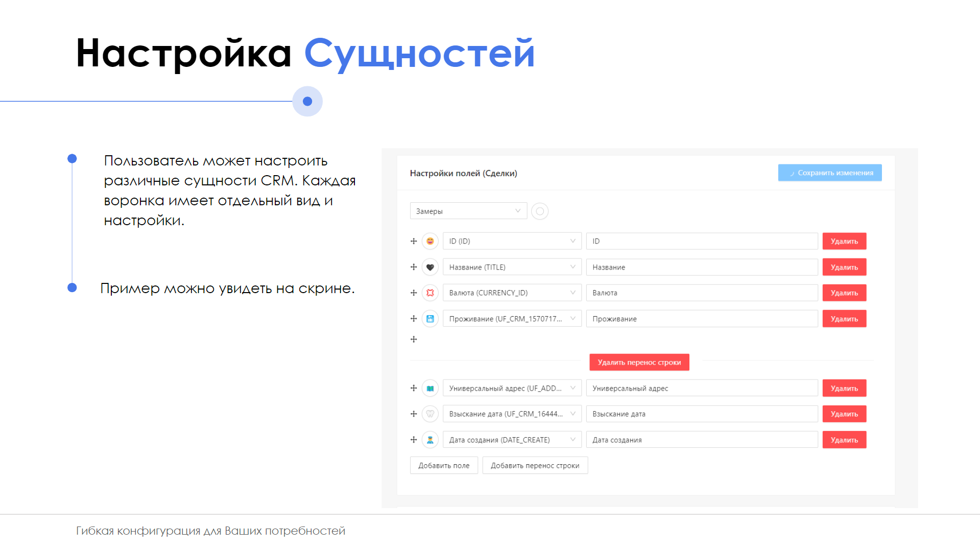This screenshot has width=980, height=551.
Task: Click the drag handle of the Проживание row
Action: [414, 319]
